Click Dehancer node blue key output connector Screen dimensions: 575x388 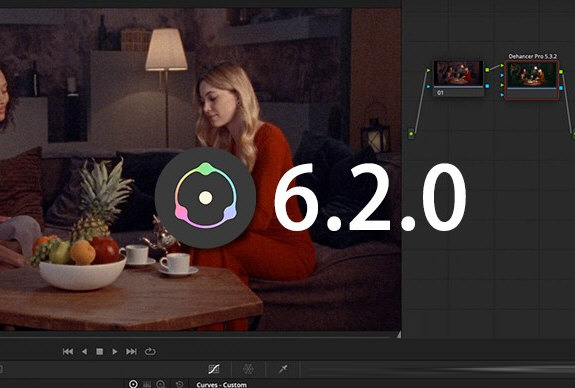561,88
